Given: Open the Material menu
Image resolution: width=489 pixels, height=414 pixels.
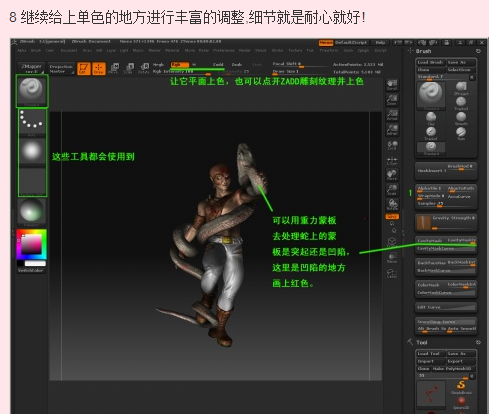Looking at the screenshot, I should tap(172, 50).
